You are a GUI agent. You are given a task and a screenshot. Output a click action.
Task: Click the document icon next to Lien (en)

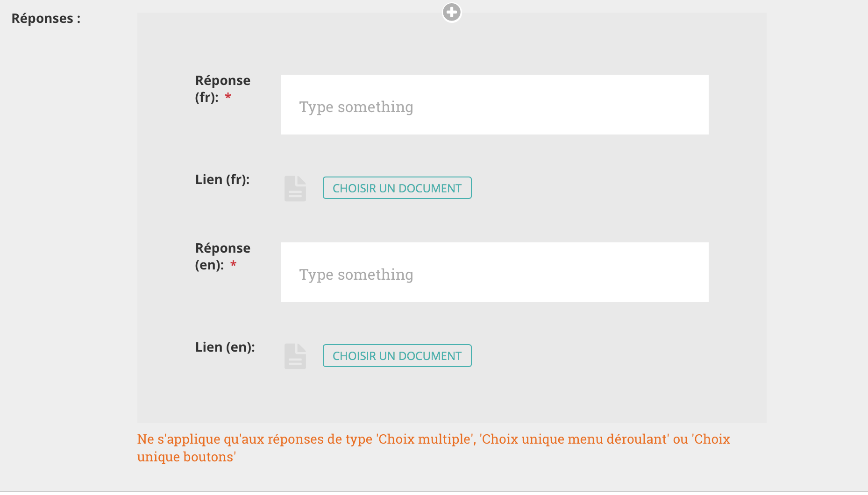(294, 356)
